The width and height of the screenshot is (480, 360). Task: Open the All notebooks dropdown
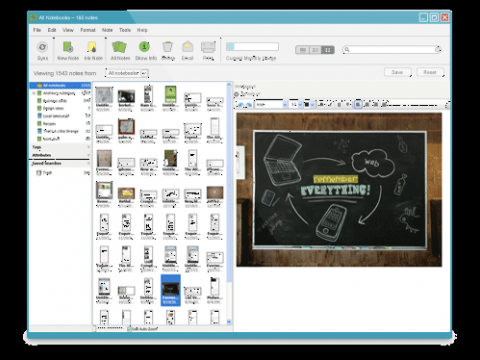[127, 73]
